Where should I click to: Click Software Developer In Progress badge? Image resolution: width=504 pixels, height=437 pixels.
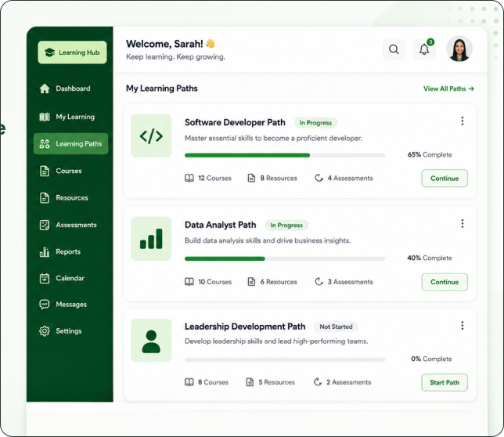tap(315, 122)
